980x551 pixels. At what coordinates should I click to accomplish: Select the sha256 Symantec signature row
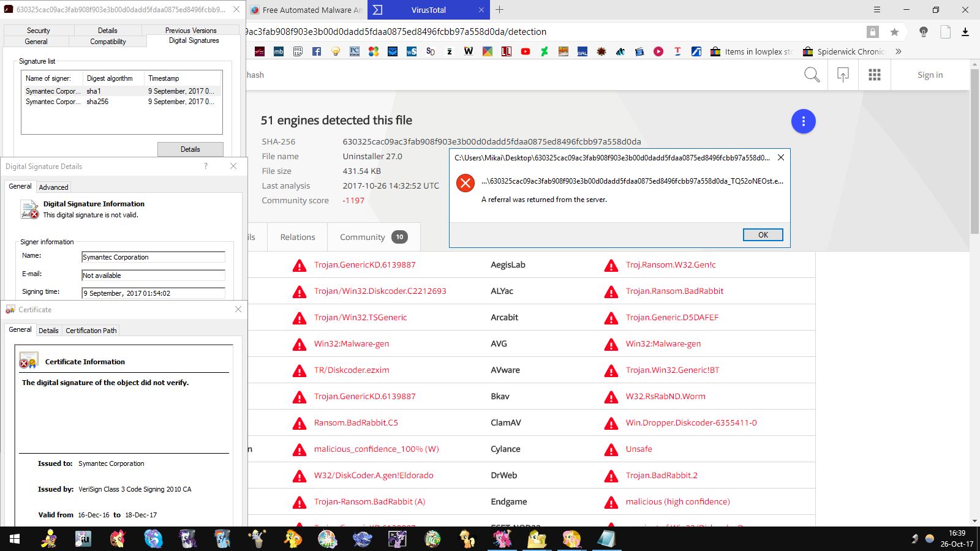[x=121, y=102]
